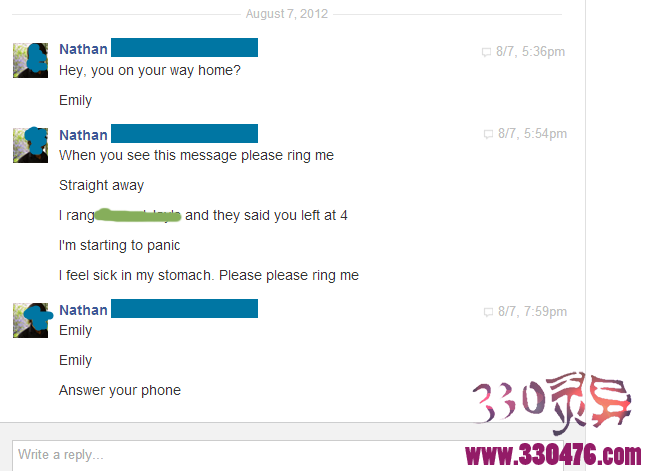Image resolution: width=649 pixels, height=471 pixels.
Task: Open Nathan's name link on the 5:54pm message
Action: tap(83, 135)
